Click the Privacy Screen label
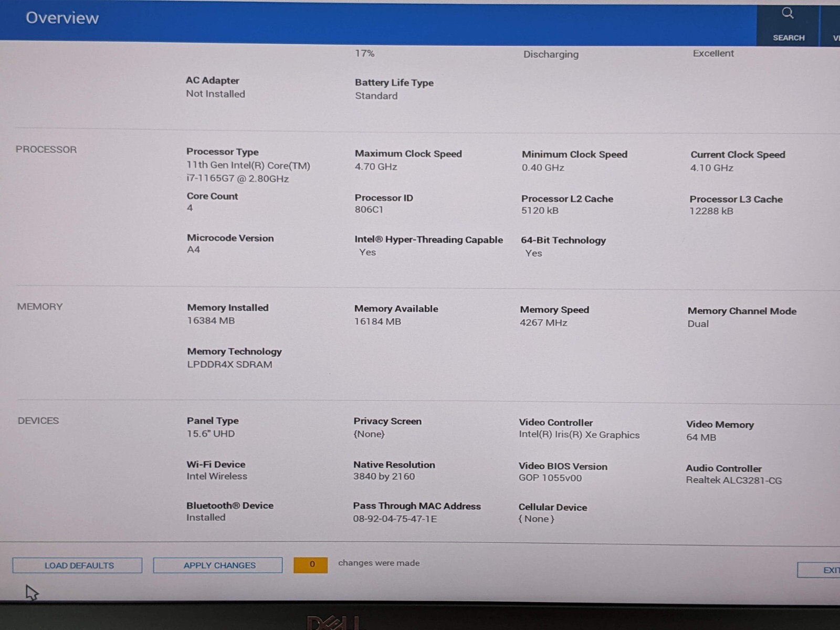Screen dimensions: 840x630 pos(387,421)
